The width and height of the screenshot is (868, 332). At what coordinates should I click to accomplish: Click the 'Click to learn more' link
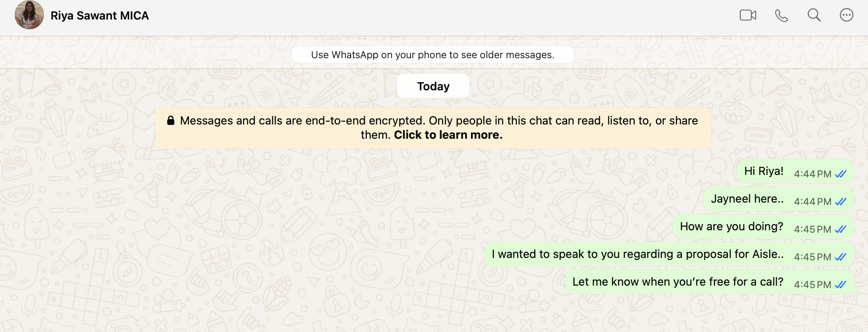click(x=448, y=135)
